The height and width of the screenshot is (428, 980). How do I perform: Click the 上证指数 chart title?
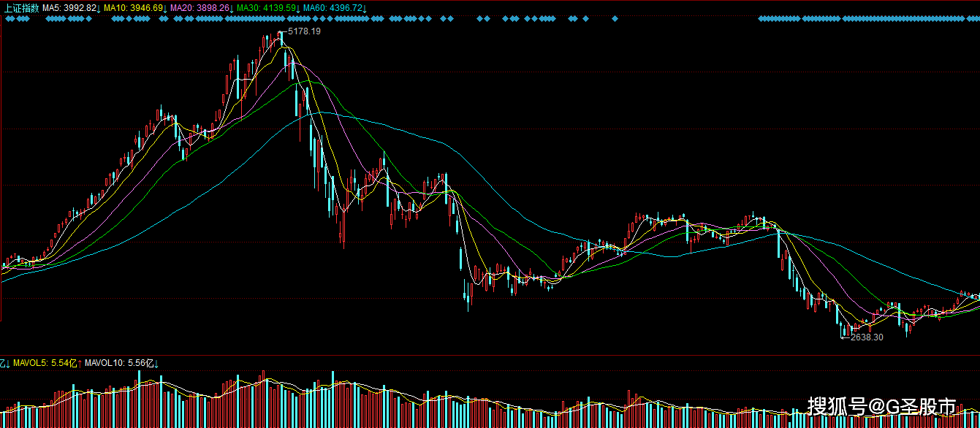tap(22, 8)
